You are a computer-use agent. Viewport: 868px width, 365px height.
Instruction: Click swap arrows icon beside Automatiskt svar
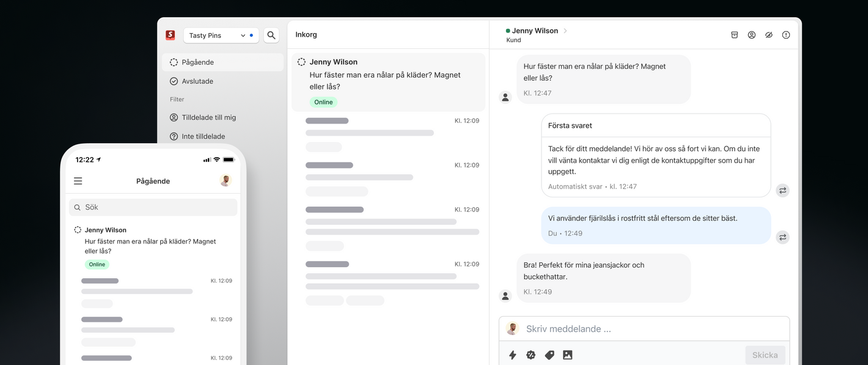pos(782,191)
